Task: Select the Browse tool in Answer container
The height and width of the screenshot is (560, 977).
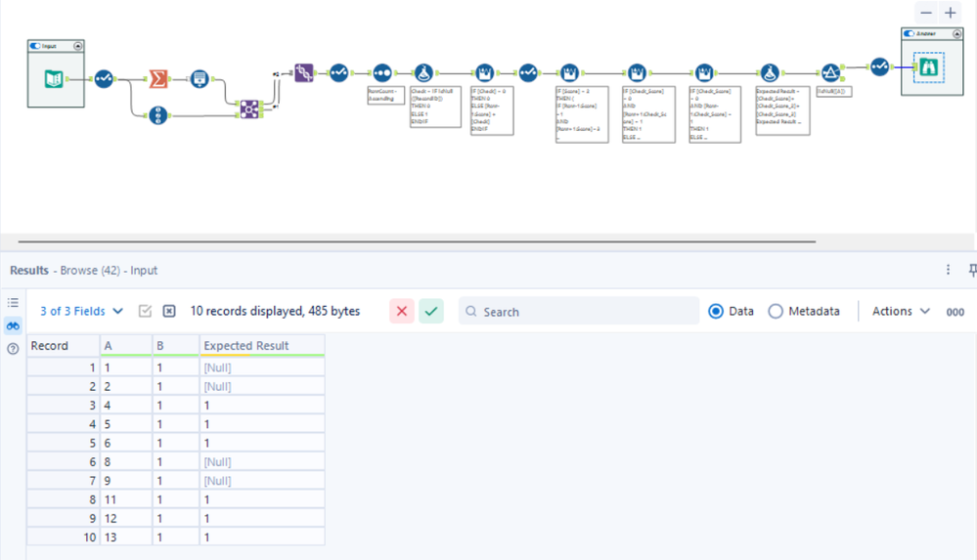Action: pos(928,67)
